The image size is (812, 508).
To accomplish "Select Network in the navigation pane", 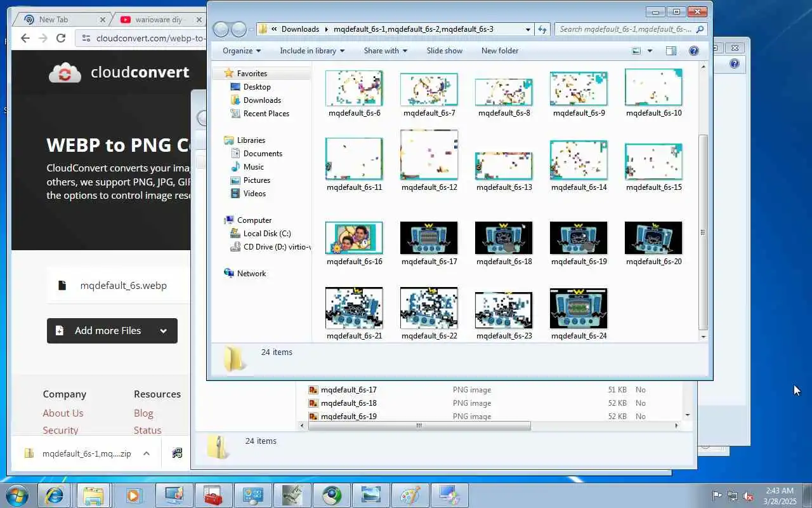I will click(x=251, y=274).
